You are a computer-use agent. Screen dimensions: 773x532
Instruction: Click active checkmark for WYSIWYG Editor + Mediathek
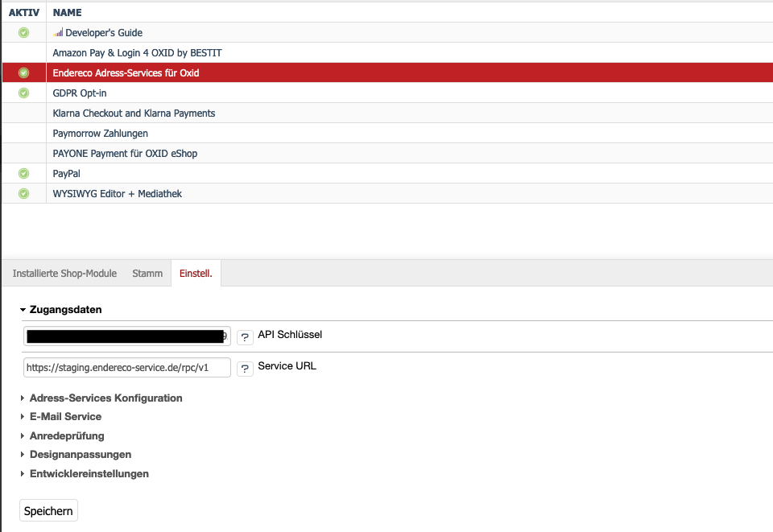(x=23, y=194)
